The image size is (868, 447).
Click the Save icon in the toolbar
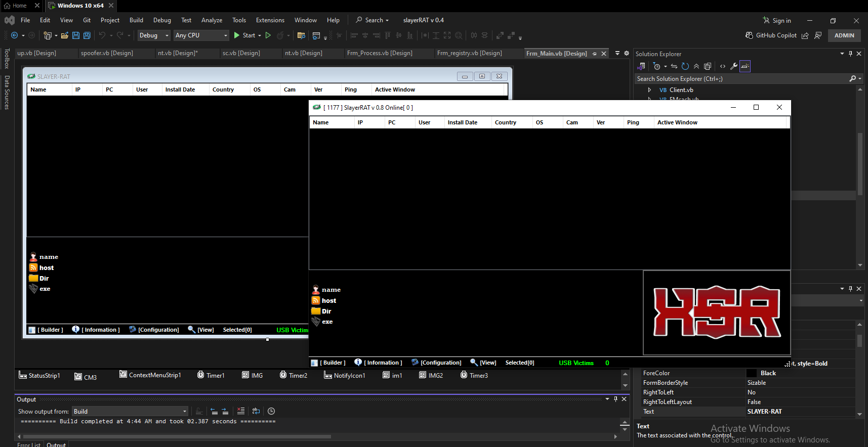click(x=76, y=35)
